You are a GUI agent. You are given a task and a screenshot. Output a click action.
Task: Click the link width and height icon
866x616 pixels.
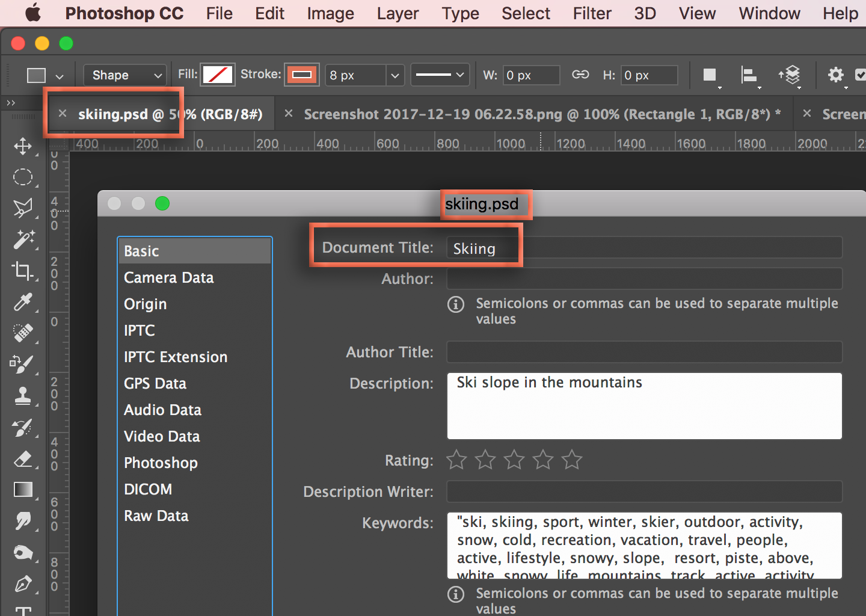pyautogui.click(x=580, y=75)
